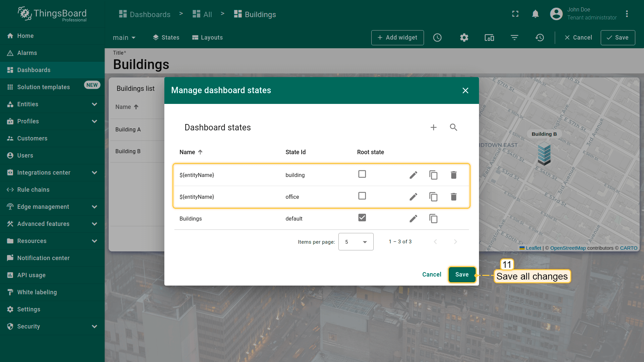Enable root state for office state

click(x=362, y=196)
